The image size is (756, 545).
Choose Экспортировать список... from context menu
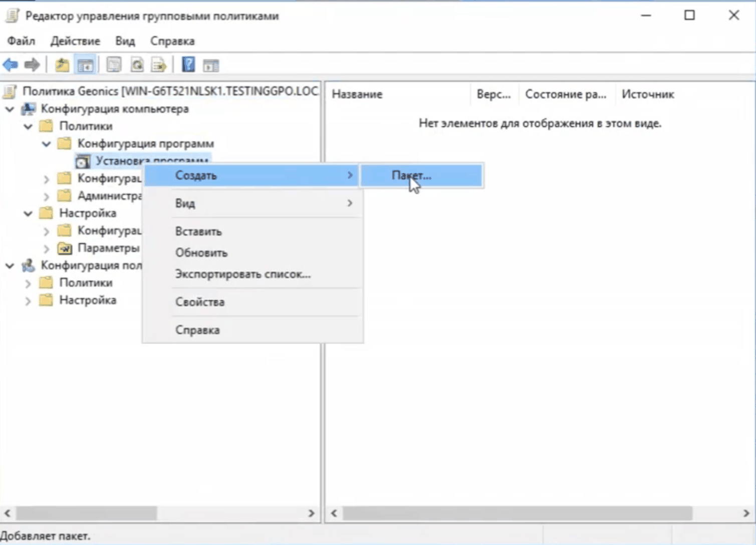pos(242,274)
